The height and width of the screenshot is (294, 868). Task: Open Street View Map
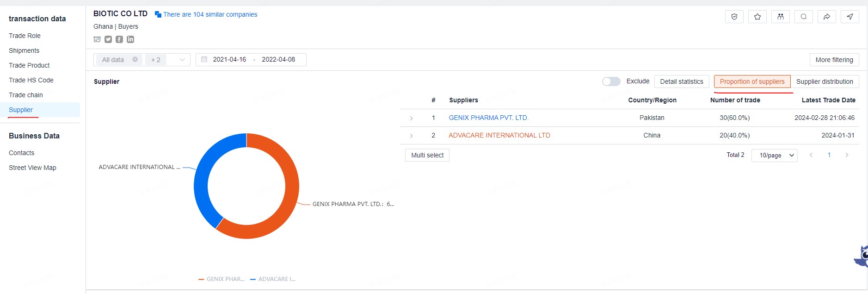coord(32,168)
